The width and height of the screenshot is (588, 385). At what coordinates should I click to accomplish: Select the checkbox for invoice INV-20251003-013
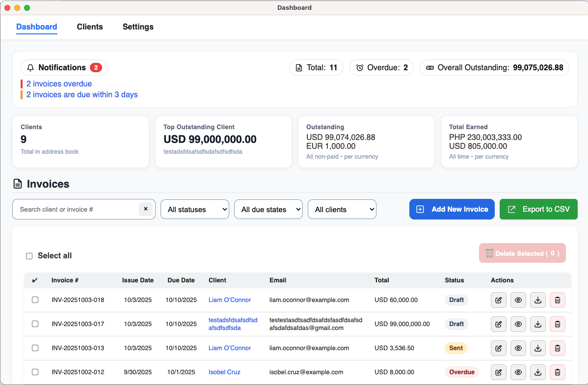pyautogui.click(x=35, y=348)
